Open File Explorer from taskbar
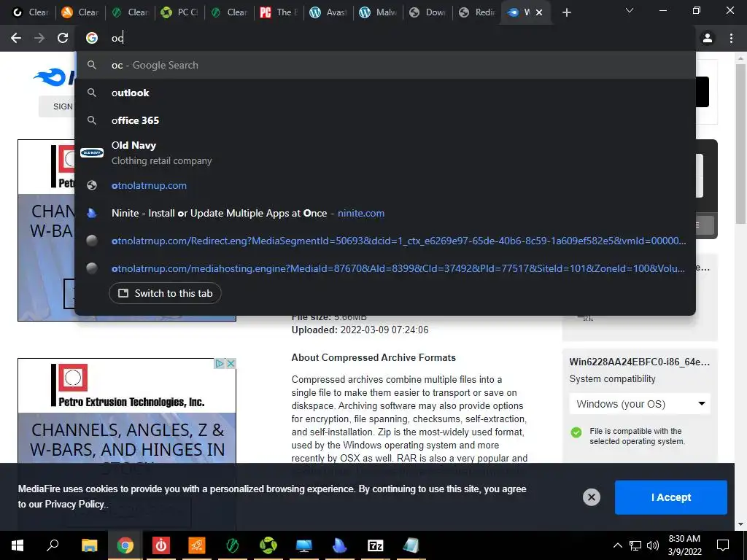747x560 pixels. coord(89,545)
